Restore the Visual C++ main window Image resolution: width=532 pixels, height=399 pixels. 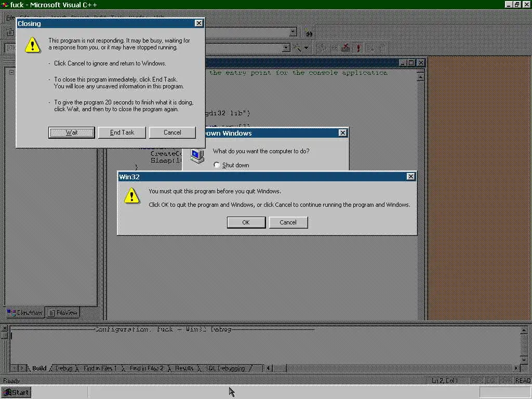tap(517, 4)
